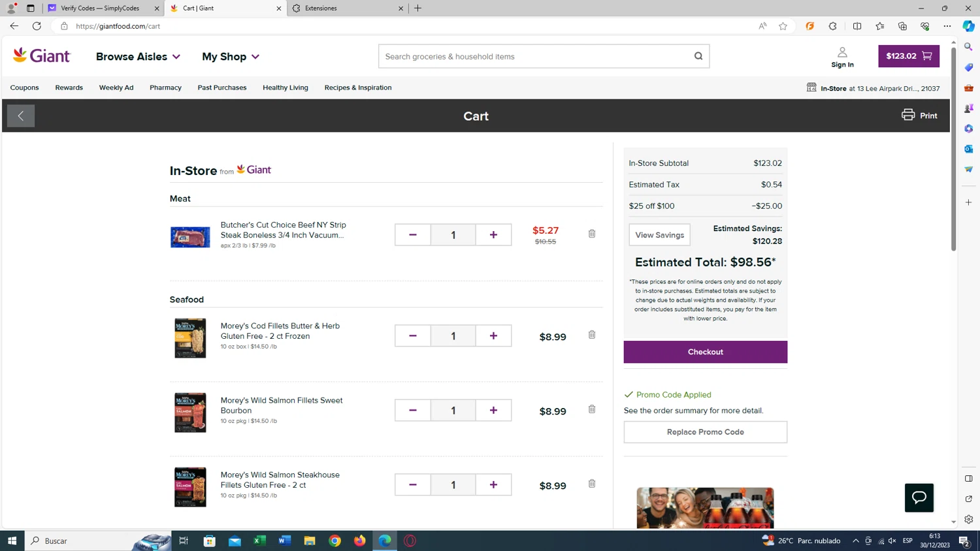Open Healthy Living menu item

[286, 87]
